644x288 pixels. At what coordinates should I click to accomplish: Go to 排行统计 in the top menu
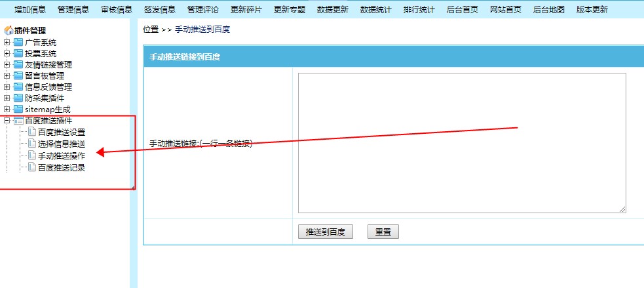pyautogui.click(x=419, y=10)
